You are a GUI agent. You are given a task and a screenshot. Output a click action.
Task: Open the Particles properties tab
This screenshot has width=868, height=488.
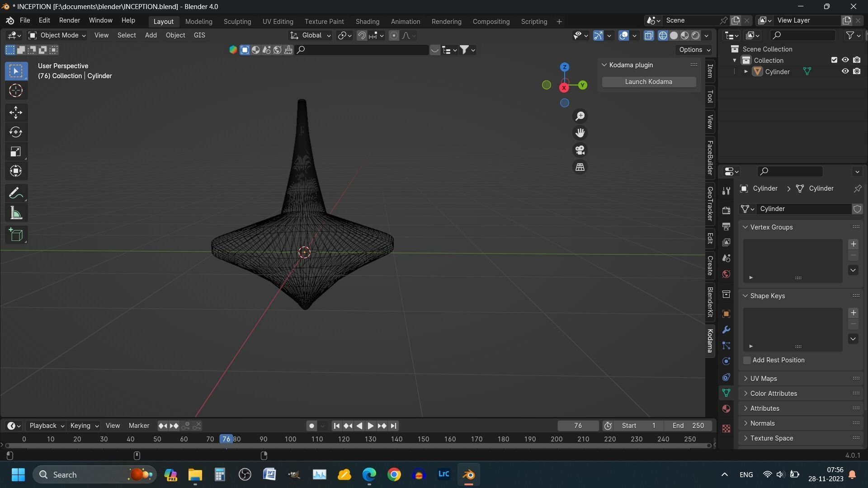coord(726,346)
